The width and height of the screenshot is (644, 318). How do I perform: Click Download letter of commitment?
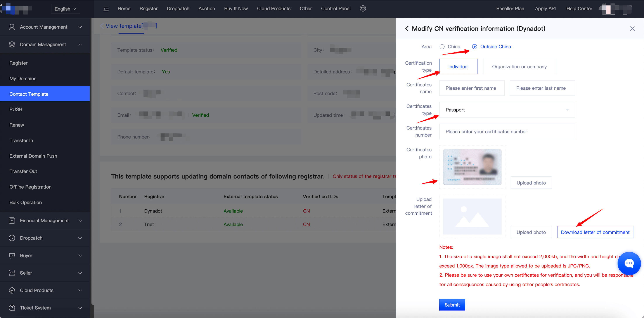point(595,232)
